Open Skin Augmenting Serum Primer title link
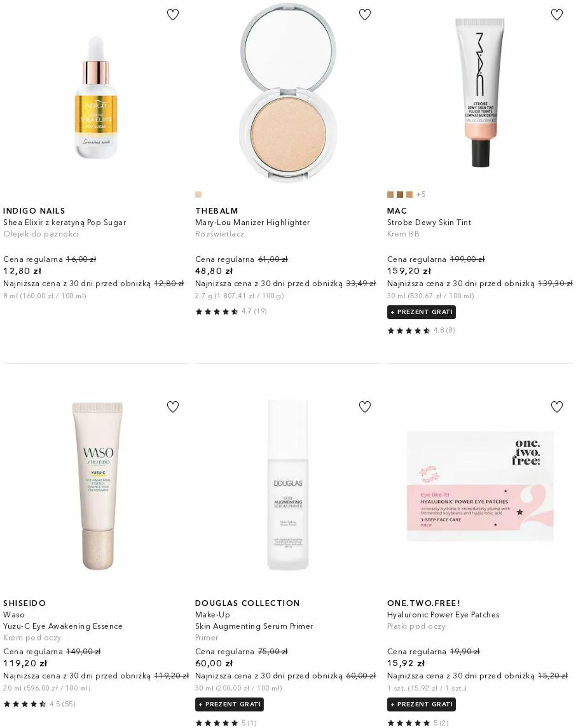The image size is (576, 728). [x=254, y=626]
